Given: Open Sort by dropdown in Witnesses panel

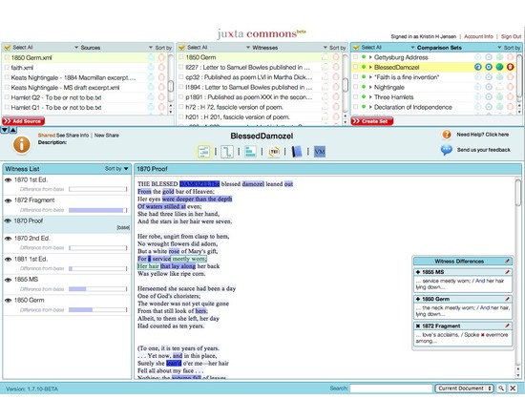Looking at the screenshot, I should pyautogui.click(x=335, y=48).
